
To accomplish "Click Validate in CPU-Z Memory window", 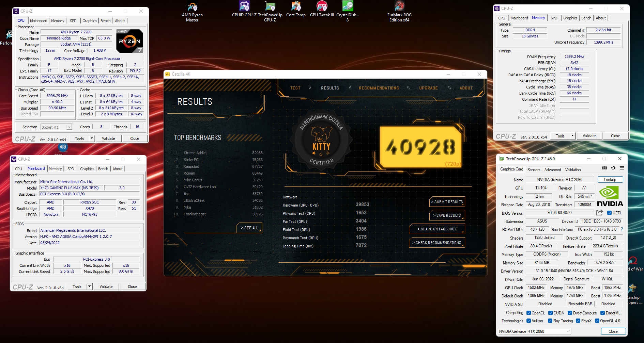I will pyautogui.click(x=589, y=136).
